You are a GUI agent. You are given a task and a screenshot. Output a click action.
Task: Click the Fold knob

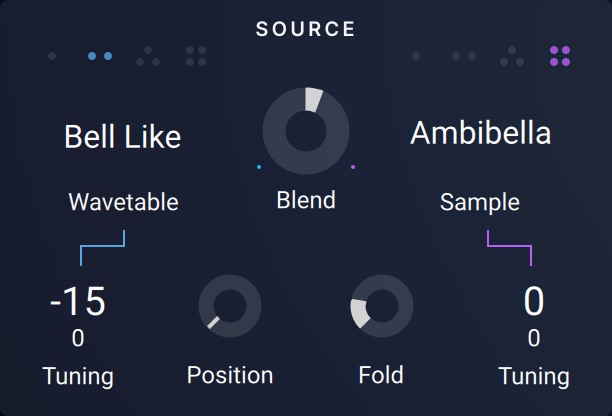point(381,306)
